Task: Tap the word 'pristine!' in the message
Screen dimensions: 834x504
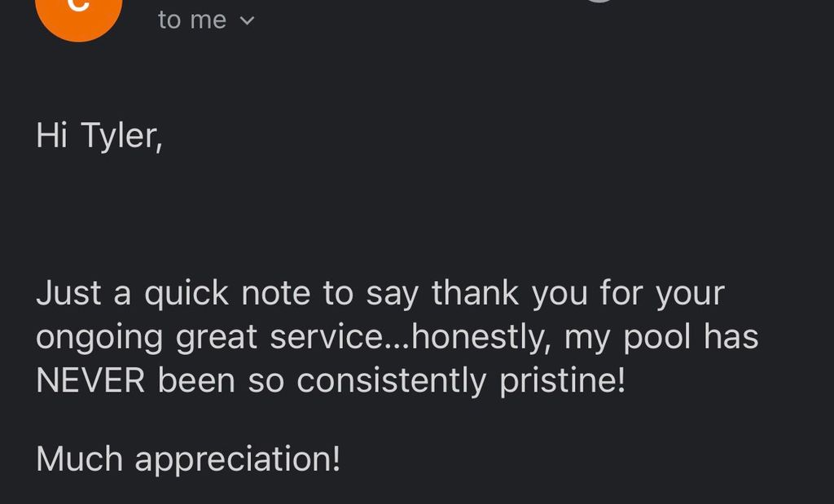Action: (562, 381)
